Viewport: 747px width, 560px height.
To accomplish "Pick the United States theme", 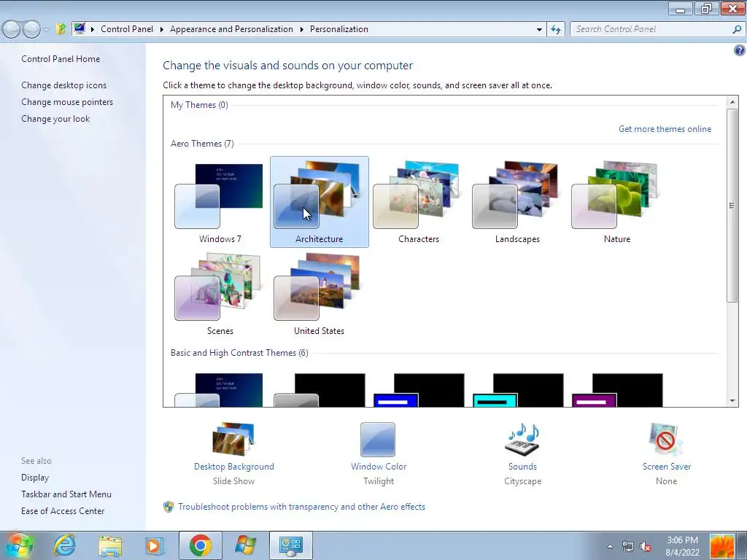I will pyautogui.click(x=320, y=294).
